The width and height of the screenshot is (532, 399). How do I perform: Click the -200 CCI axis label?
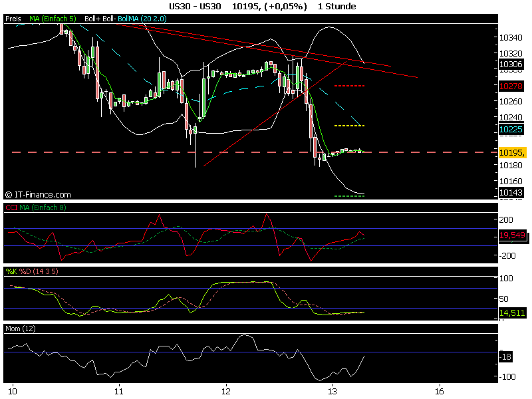507,255
